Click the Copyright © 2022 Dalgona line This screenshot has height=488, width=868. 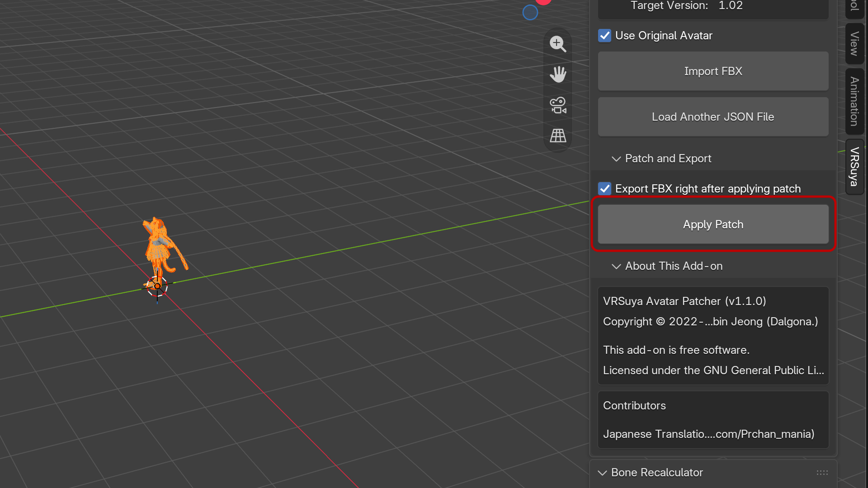point(711,322)
